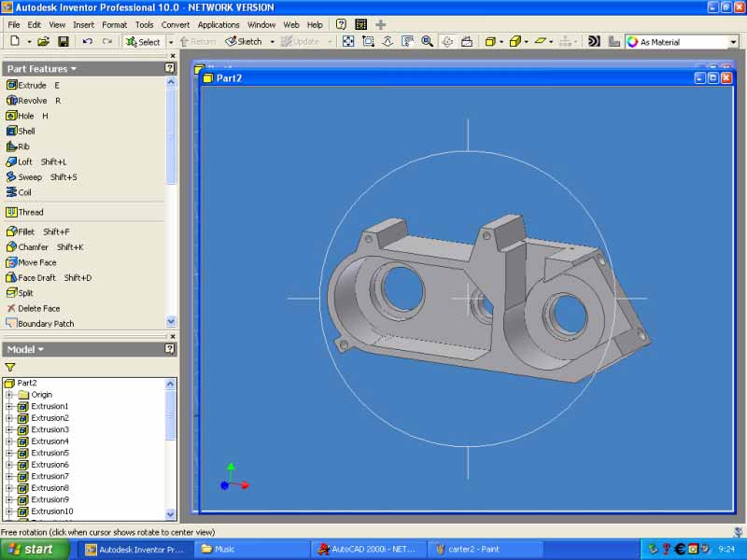Open the Format menu
The height and width of the screenshot is (560, 747).
click(114, 25)
